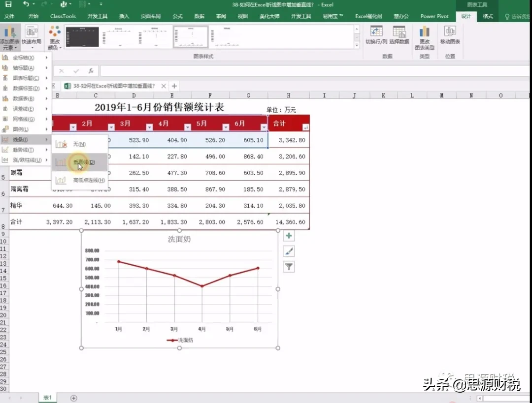532x403 pixels.
Task: Open the 合计 column filter dropdown
Action: 305,127
